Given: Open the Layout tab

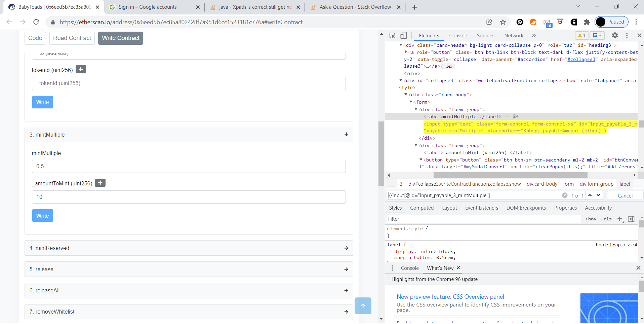Looking at the screenshot, I should 449,208.
